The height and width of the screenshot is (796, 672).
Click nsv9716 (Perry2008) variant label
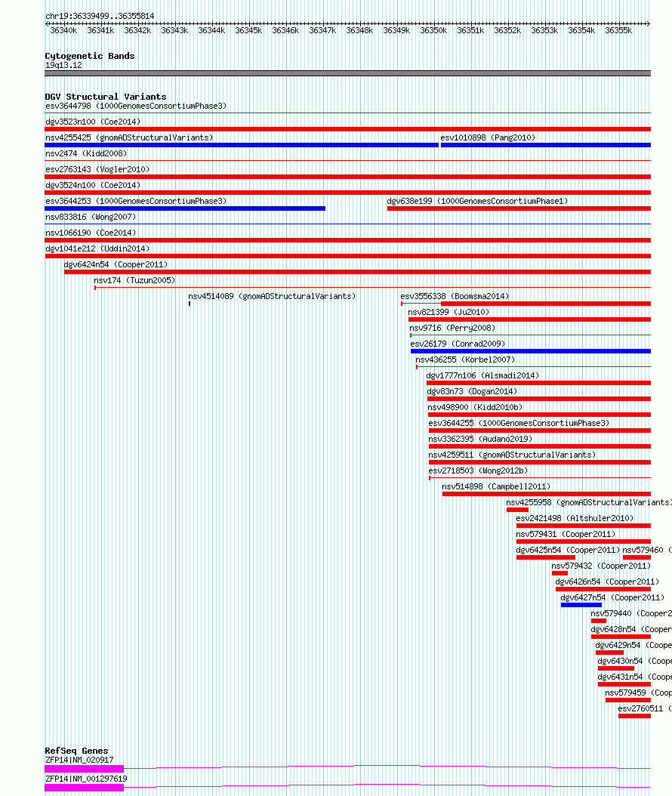pyautogui.click(x=452, y=328)
